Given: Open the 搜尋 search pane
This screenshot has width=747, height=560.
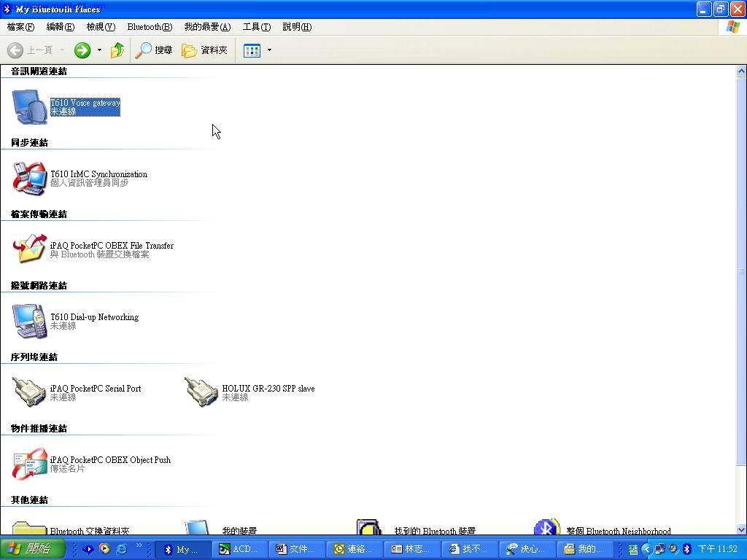Looking at the screenshot, I should pyautogui.click(x=153, y=50).
